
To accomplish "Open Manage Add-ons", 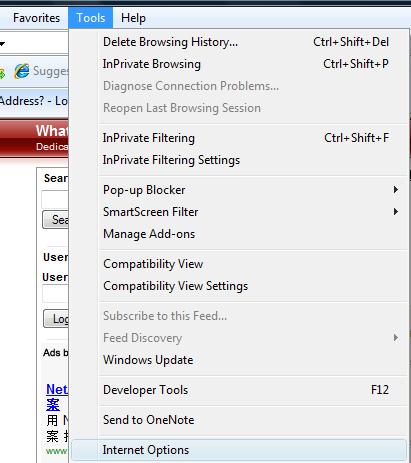I will point(239,234).
